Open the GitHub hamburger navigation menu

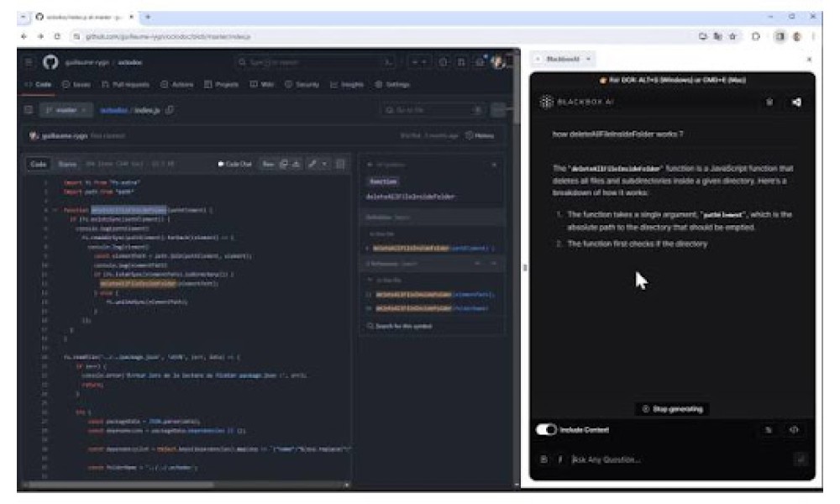(29, 63)
